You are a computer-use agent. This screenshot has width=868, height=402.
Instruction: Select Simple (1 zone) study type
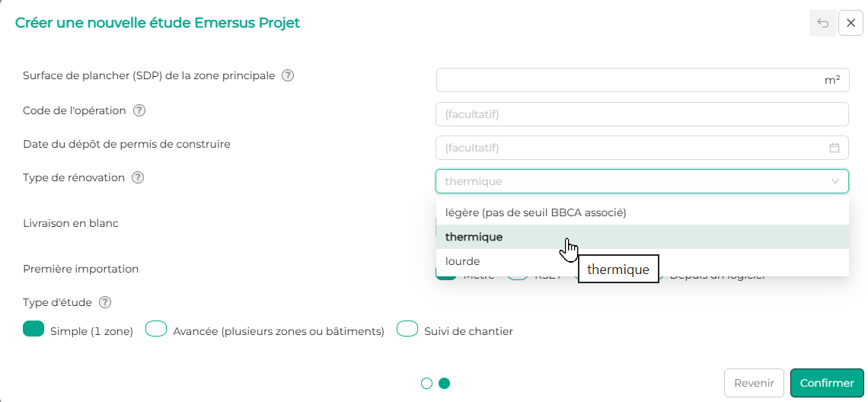(34, 329)
